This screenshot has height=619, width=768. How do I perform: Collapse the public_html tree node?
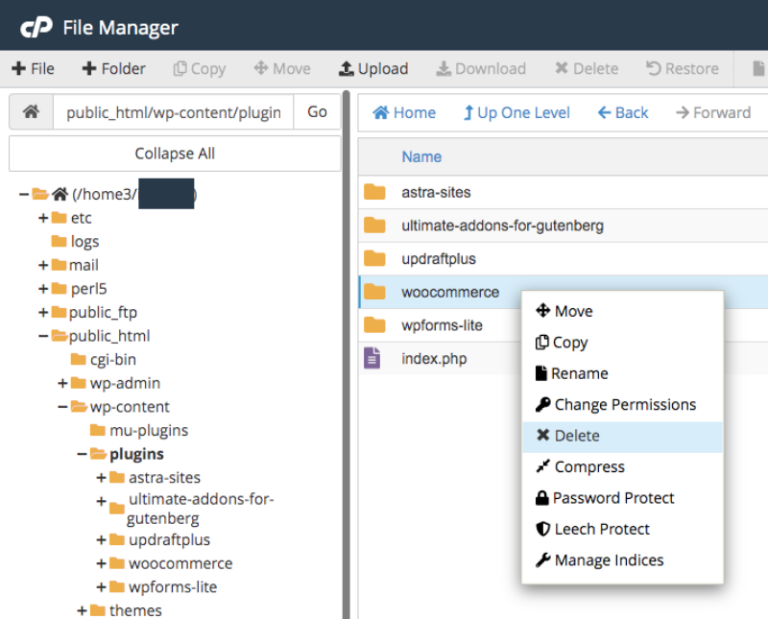[43, 336]
